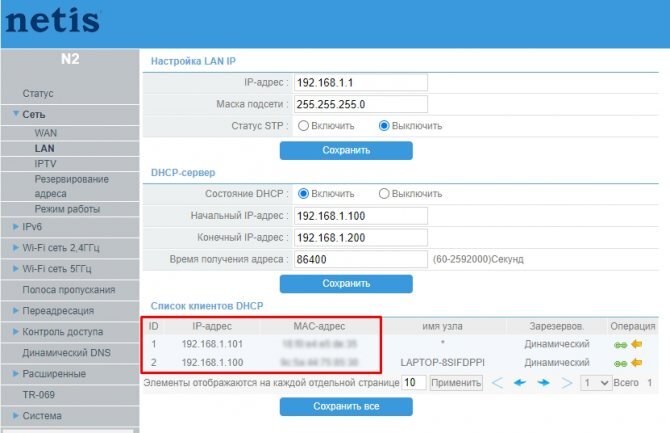This screenshot has height=433, width=670.
Task: Save DHCP server settings with Сохранить
Action: point(346,284)
